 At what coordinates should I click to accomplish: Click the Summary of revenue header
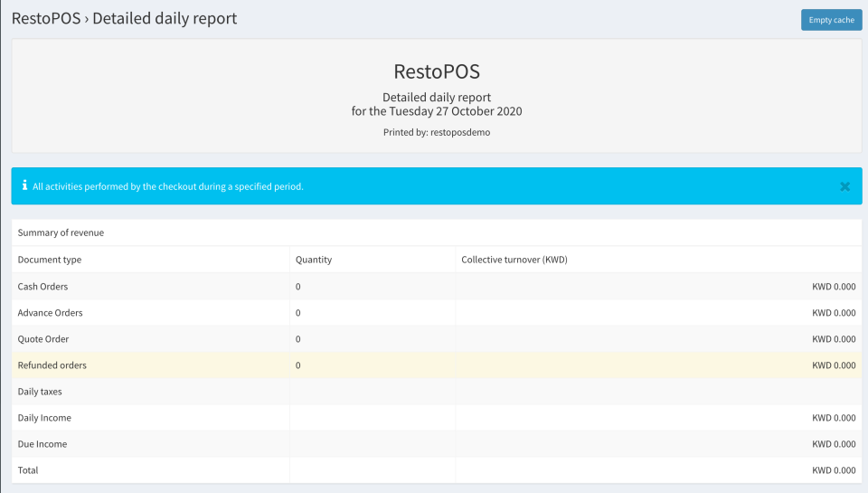[x=61, y=232]
